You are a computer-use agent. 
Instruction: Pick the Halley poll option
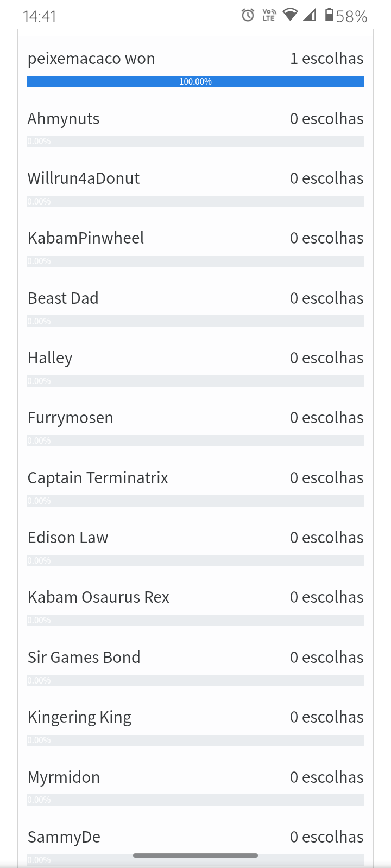pyautogui.click(x=50, y=358)
